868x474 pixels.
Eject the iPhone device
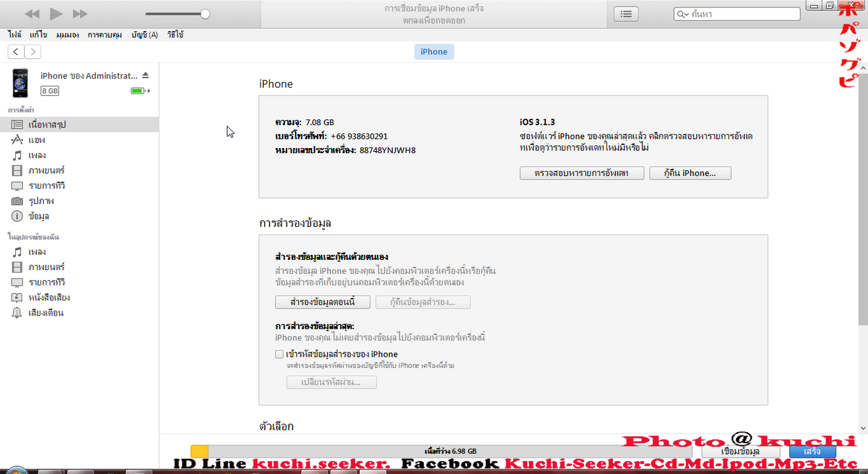(145, 75)
